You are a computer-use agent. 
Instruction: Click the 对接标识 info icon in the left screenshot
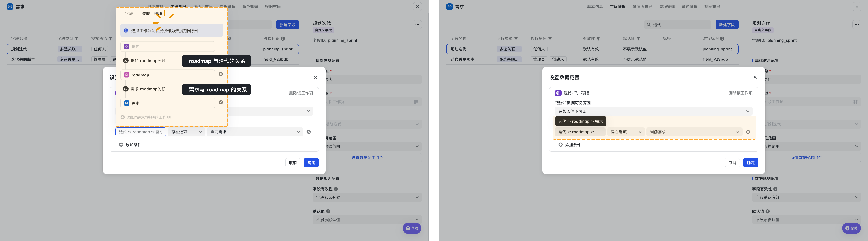(283, 39)
